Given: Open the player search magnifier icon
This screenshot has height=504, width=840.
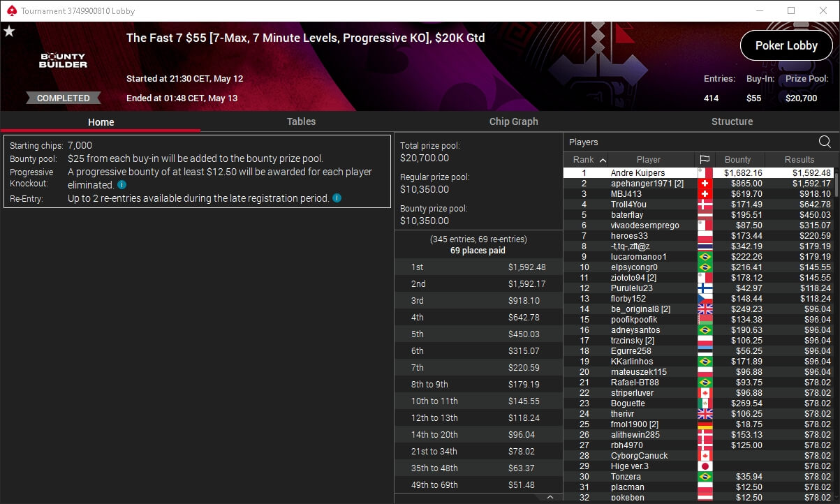Looking at the screenshot, I should tap(825, 142).
